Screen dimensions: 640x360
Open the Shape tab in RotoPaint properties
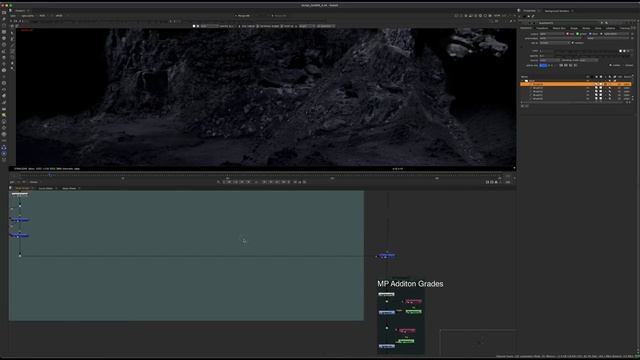pyautogui.click(x=574, y=28)
